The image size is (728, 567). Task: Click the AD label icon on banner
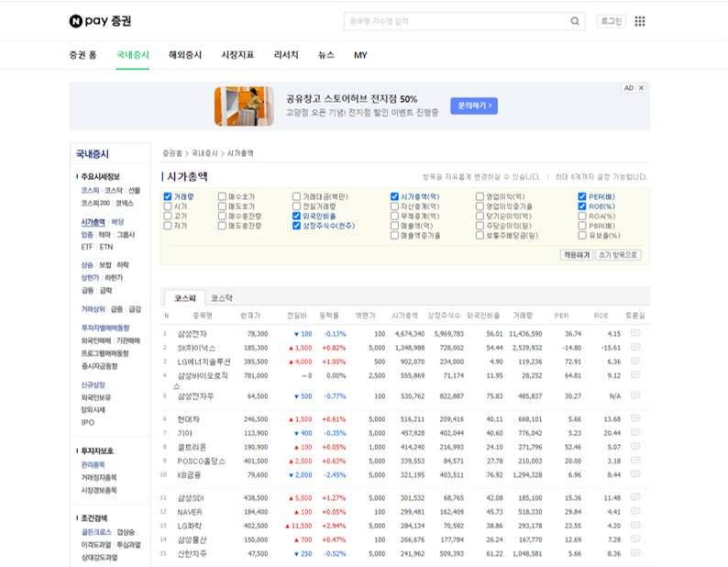629,88
